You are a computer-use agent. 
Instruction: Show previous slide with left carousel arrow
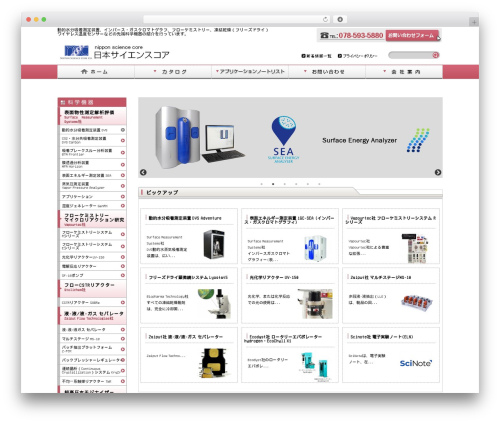tap(143, 172)
